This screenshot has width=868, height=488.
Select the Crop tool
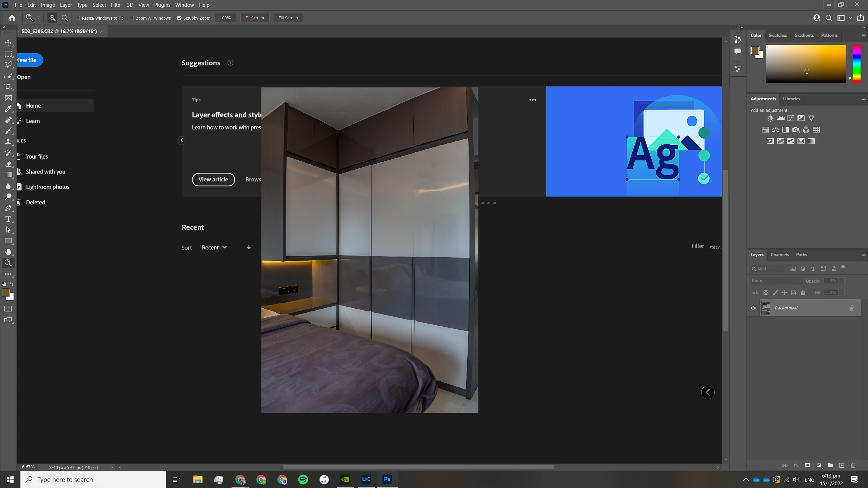pyautogui.click(x=8, y=87)
